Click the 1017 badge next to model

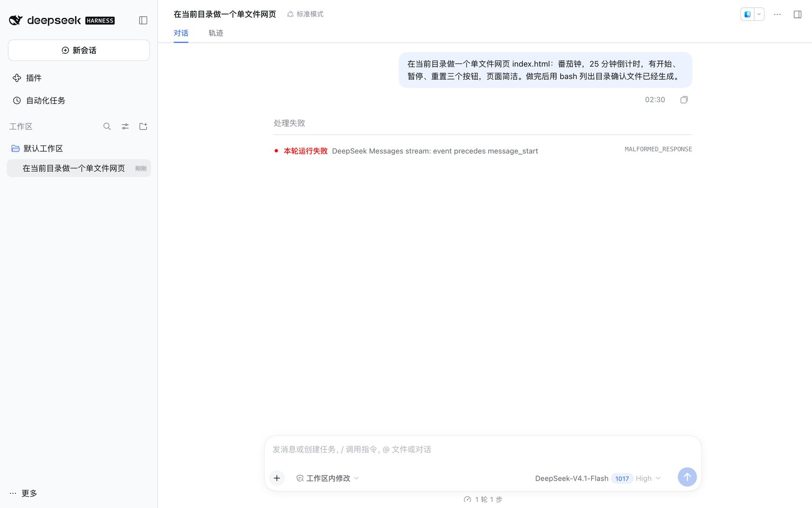click(x=622, y=479)
